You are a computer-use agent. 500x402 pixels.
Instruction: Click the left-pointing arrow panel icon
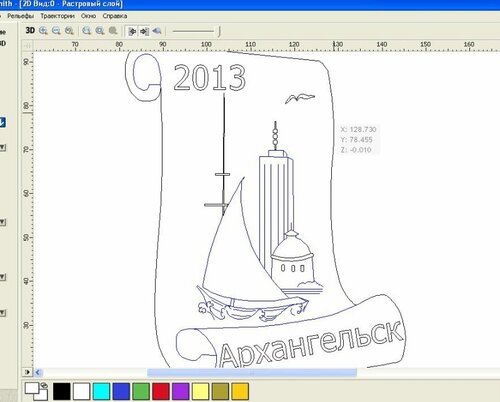click(x=132, y=31)
